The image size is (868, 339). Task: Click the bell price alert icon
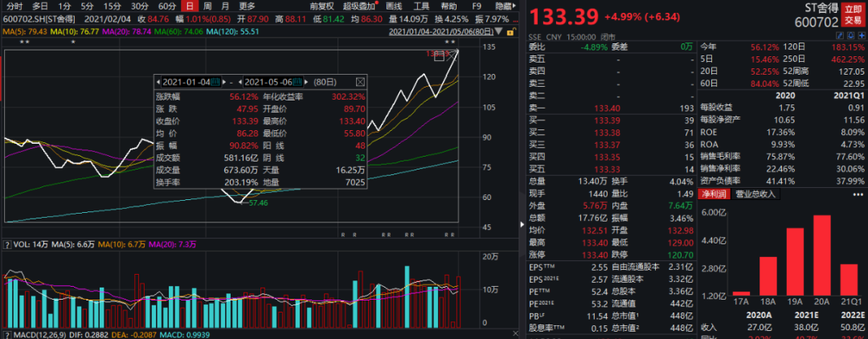tap(850, 36)
